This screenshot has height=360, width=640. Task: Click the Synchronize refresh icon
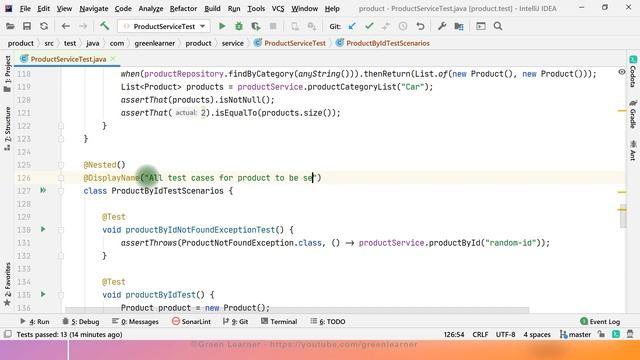(x=44, y=27)
